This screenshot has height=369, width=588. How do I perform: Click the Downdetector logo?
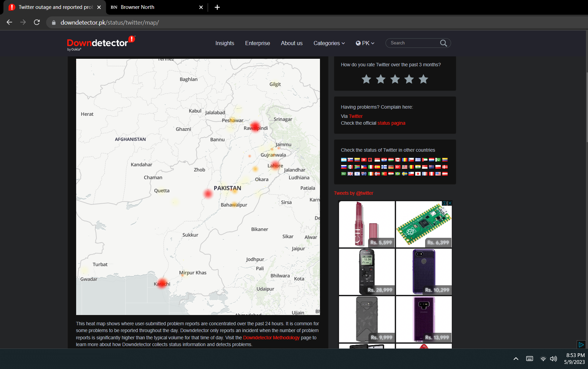click(x=101, y=43)
